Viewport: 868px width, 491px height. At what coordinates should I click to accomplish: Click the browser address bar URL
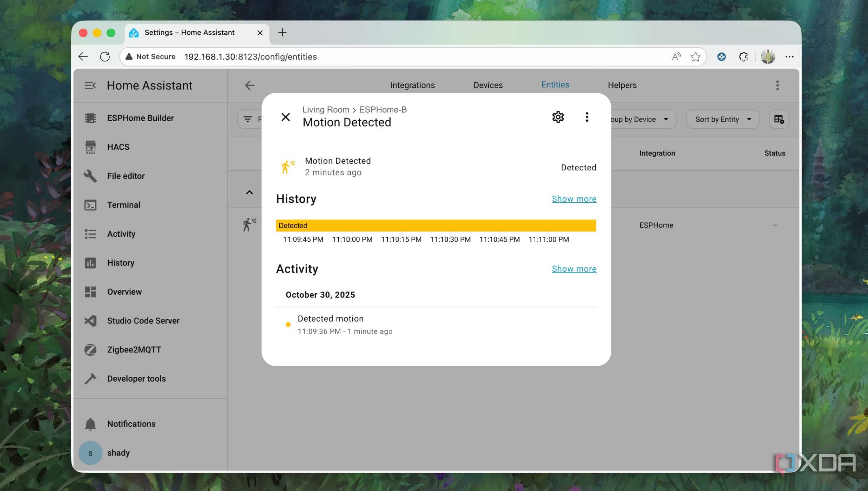coord(250,57)
